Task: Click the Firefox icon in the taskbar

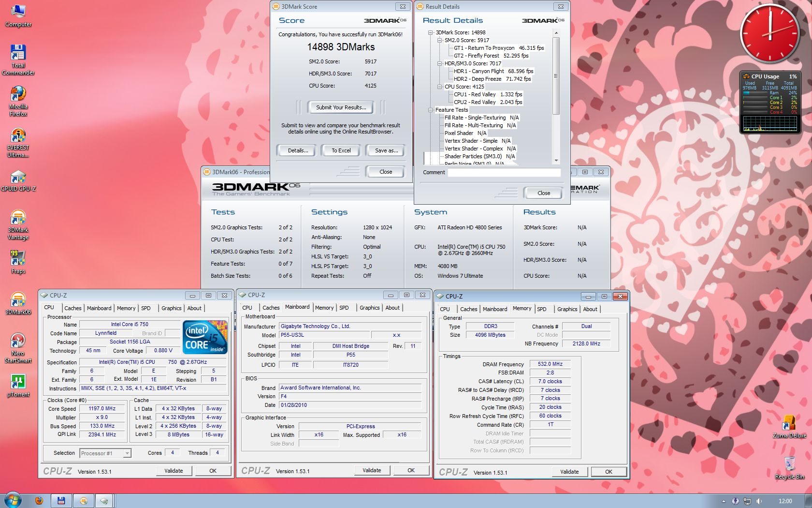Action: [39, 501]
